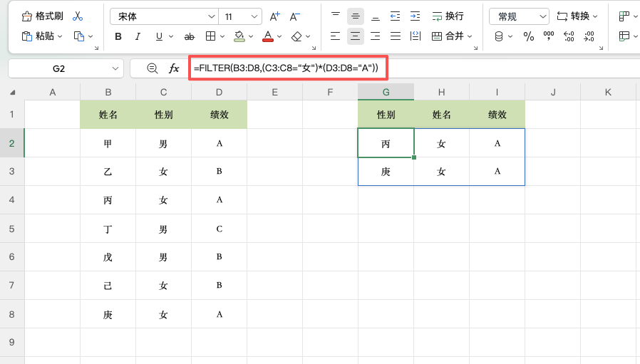Apply thousands separator format

pyautogui.click(x=549, y=36)
